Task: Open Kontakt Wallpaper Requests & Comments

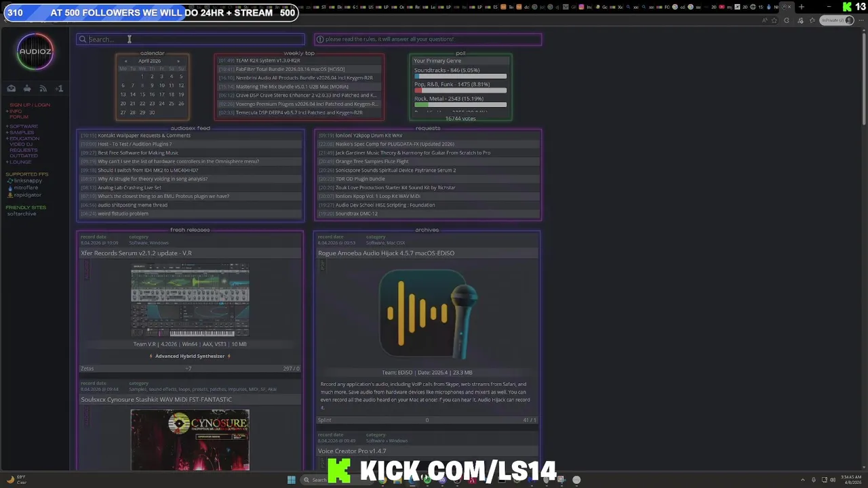Action: click(144, 136)
